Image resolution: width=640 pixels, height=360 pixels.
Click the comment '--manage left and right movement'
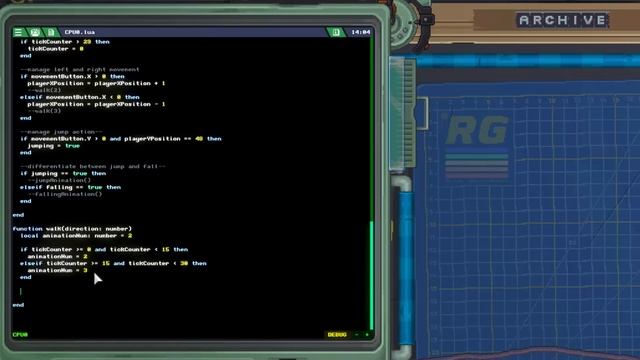(x=80, y=69)
